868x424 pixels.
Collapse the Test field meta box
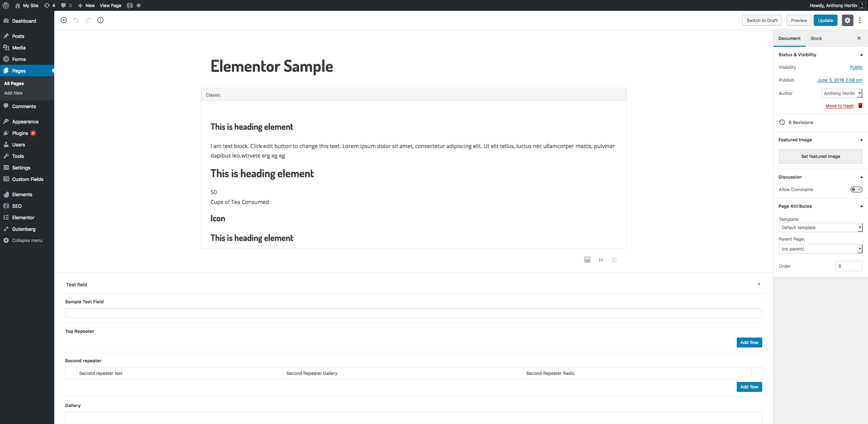click(759, 284)
